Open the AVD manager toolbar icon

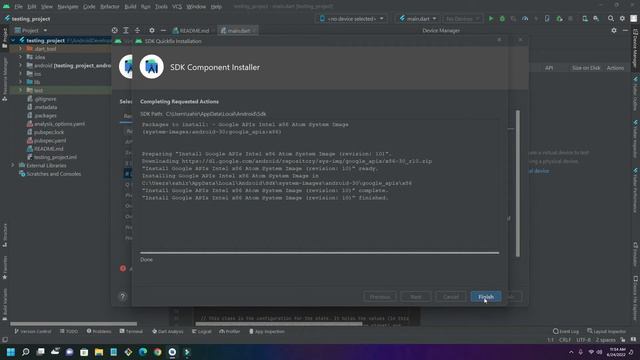coord(585,19)
